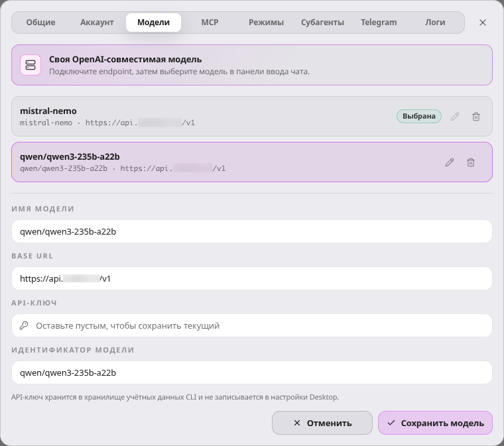Viewport: 504px width, 446px height.
Task: Close the settings dialog with X
Action: (483, 23)
